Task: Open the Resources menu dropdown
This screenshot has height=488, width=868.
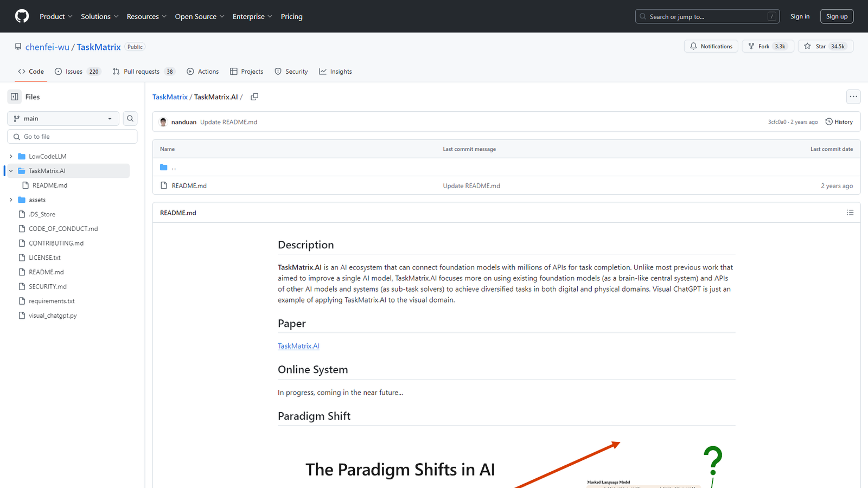Action: pyautogui.click(x=146, y=16)
